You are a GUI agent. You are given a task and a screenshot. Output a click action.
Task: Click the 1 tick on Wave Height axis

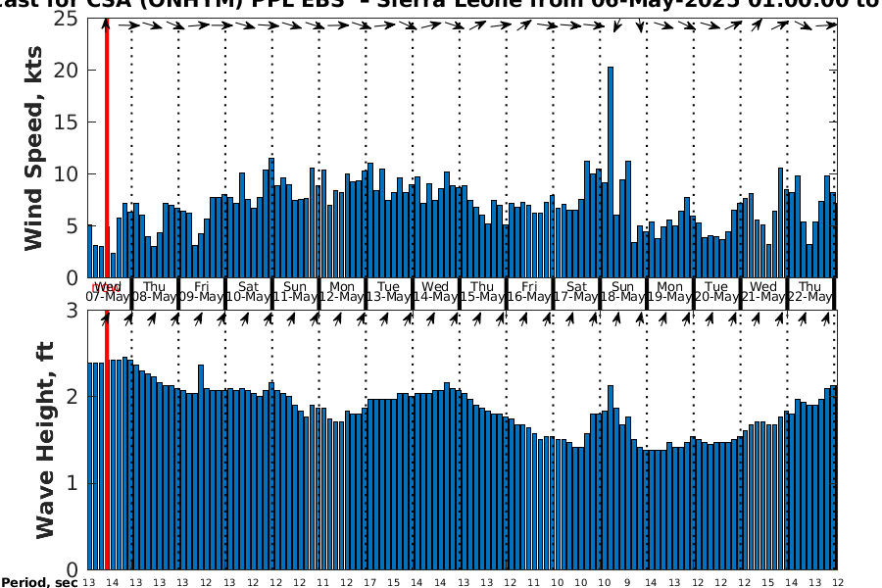tap(72, 483)
